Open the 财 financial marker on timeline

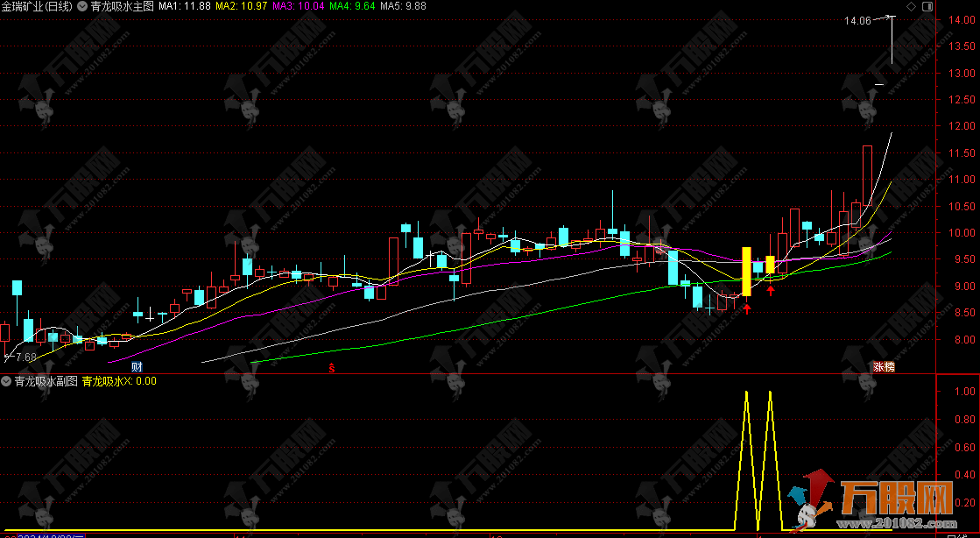pyautogui.click(x=137, y=366)
